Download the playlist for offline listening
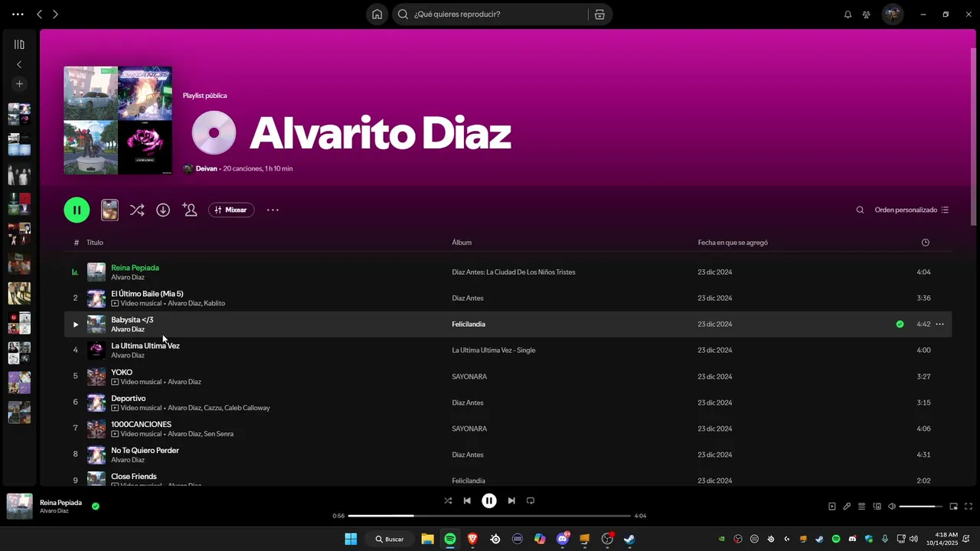This screenshot has height=551, width=980. click(163, 210)
